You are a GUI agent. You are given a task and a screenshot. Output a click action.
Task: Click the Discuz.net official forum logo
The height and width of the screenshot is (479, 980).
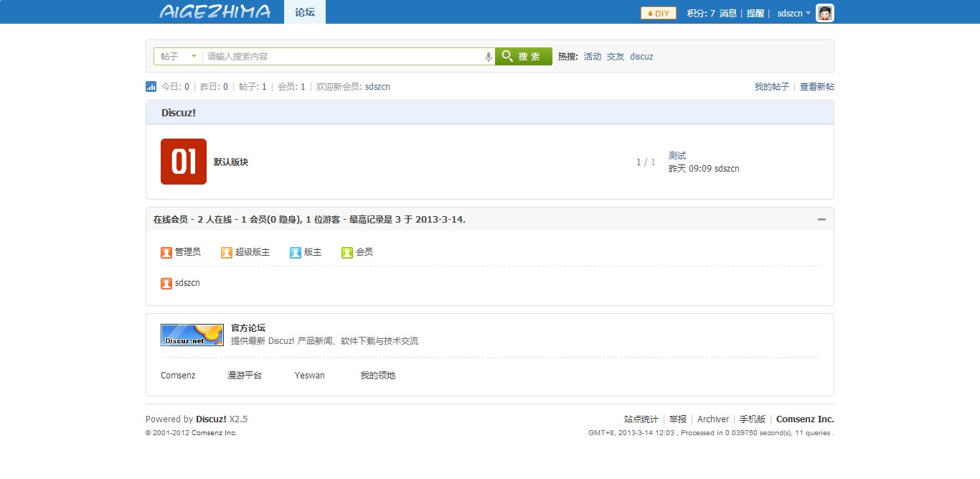(192, 335)
